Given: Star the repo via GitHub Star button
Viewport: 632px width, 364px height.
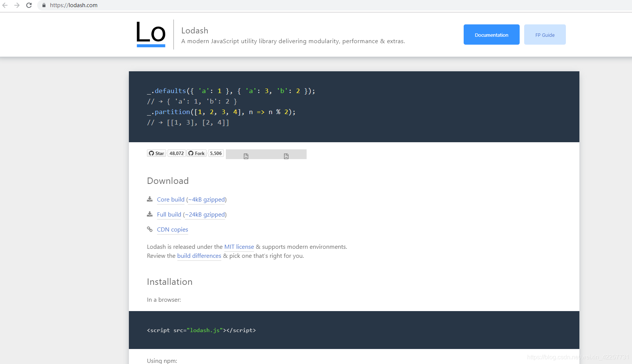Looking at the screenshot, I should pyautogui.click(x=156, y=153).
